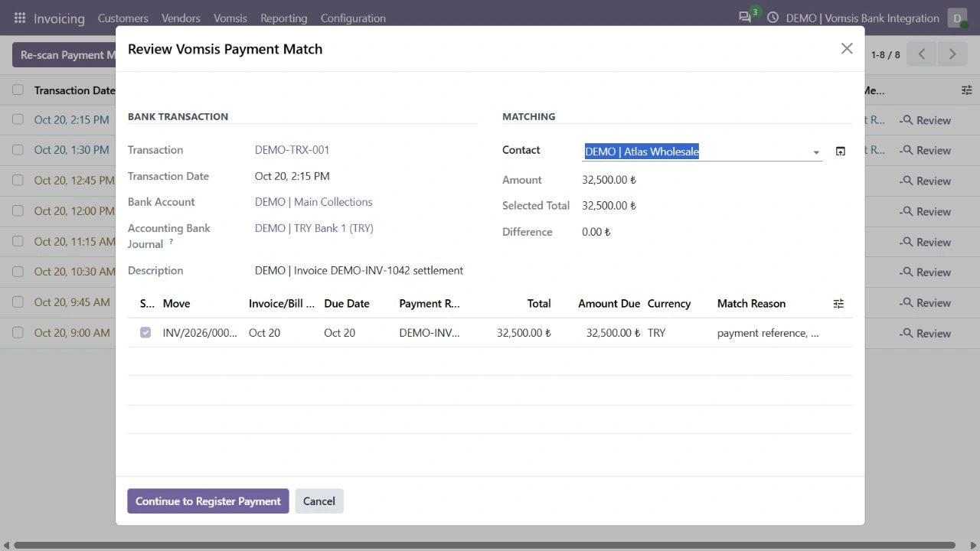This screenshot has width=980, height=551.
Task: Check the Oct 20, 12:00 PM row checkbox
Action: pyautogui.click(x=18, y=210)
